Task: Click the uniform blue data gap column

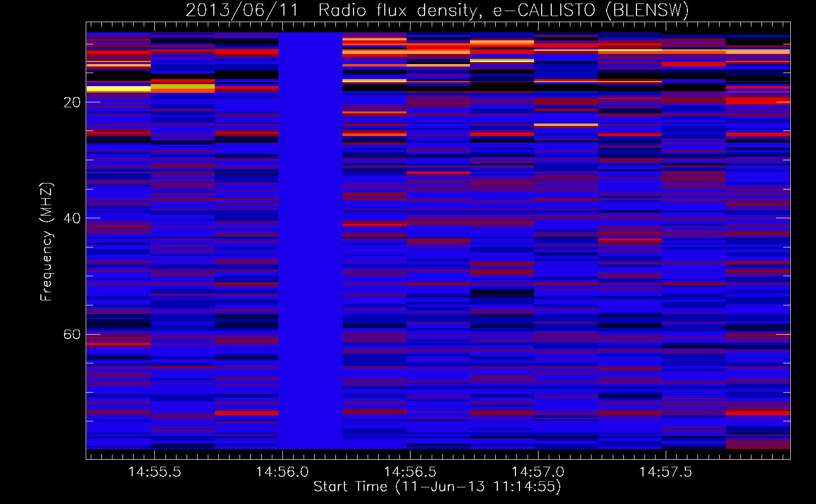Action: pos(310,240)
